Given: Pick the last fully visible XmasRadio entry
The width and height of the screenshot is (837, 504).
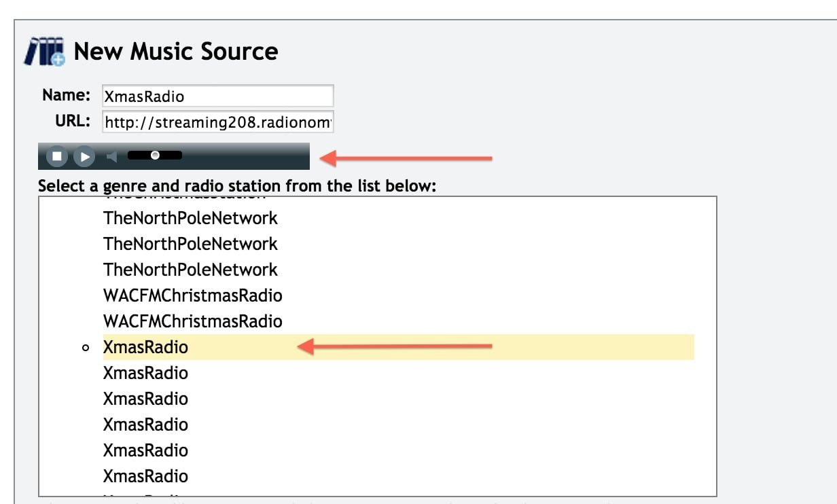Looking at the screenshot, I should click(x=145, y=476).
